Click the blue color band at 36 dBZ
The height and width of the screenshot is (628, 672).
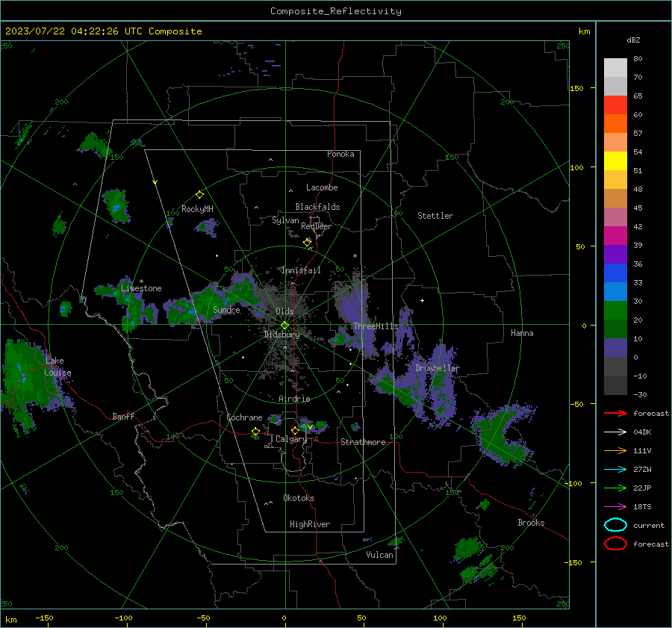point(615,273)
